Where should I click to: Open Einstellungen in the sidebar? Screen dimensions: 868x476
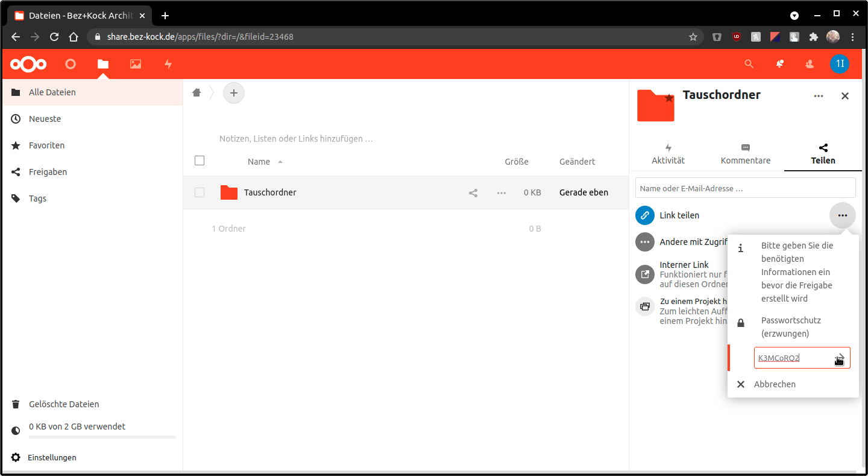[52, 457]
